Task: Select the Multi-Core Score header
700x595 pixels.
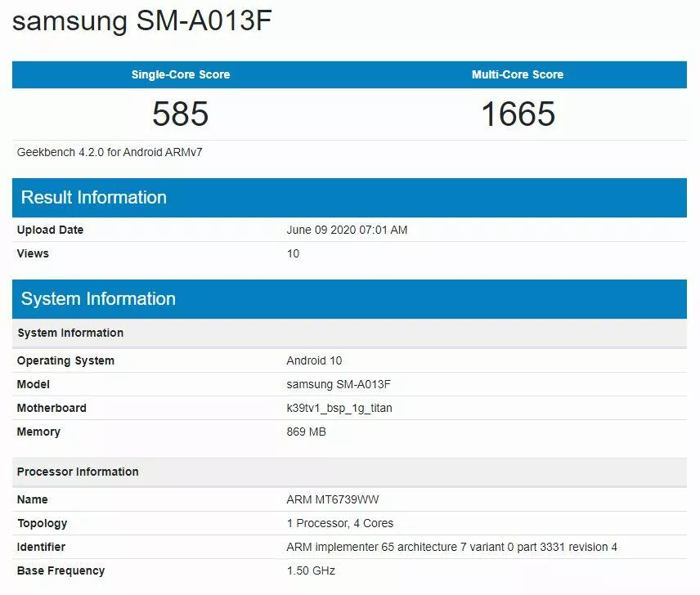Action: 518,74
